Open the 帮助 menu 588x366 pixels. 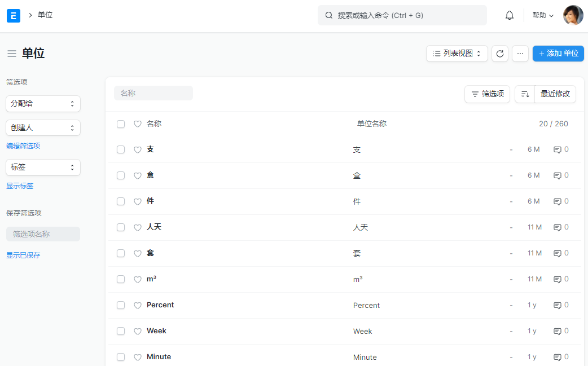543,15
